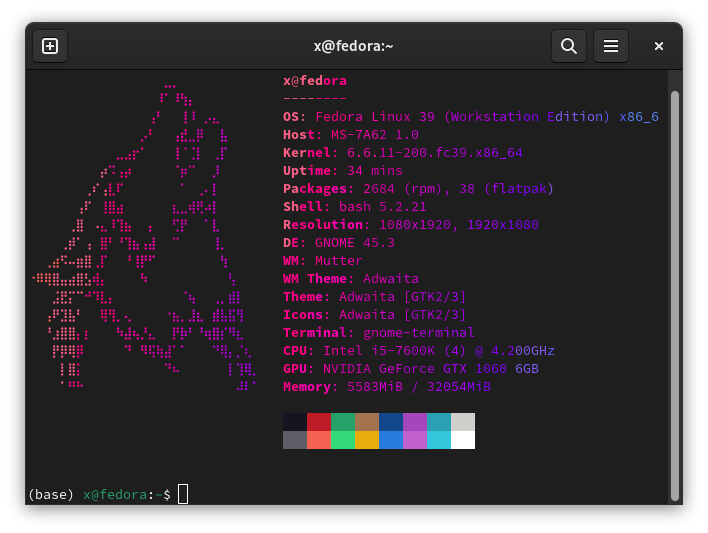Open the hamburger menu
The image size is (708, 533).
pos(610,46)
